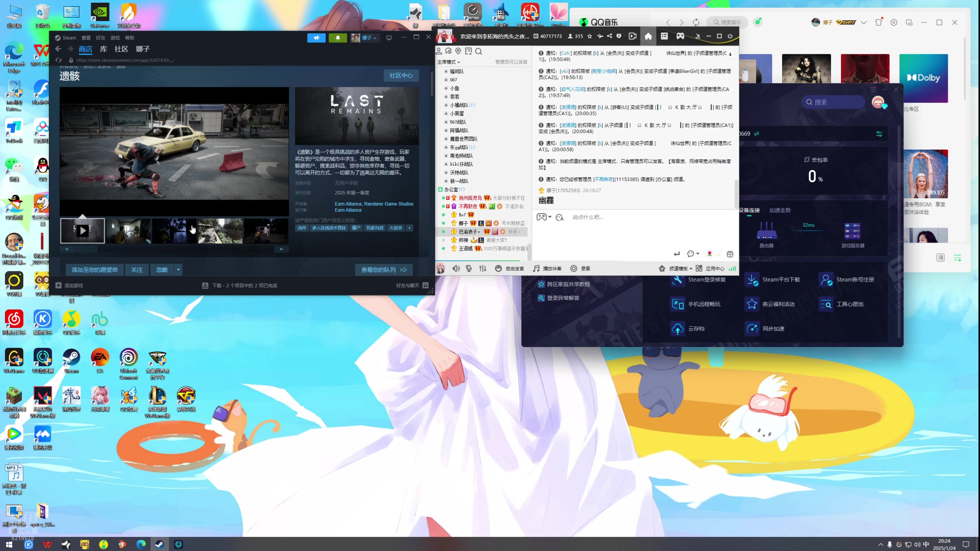Search YY channel members with magnifier icon
The height and width of the screenshot is (551, 980).
[x=479, y=51]
